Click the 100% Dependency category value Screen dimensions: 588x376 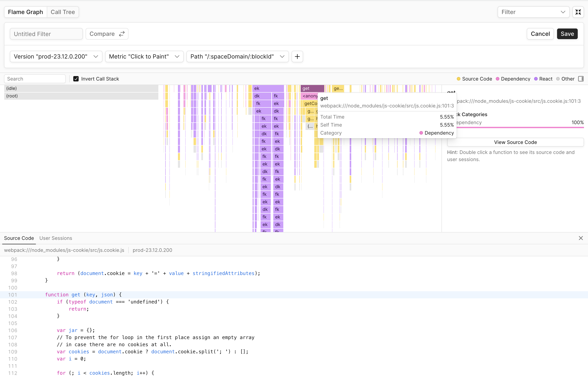577,122
